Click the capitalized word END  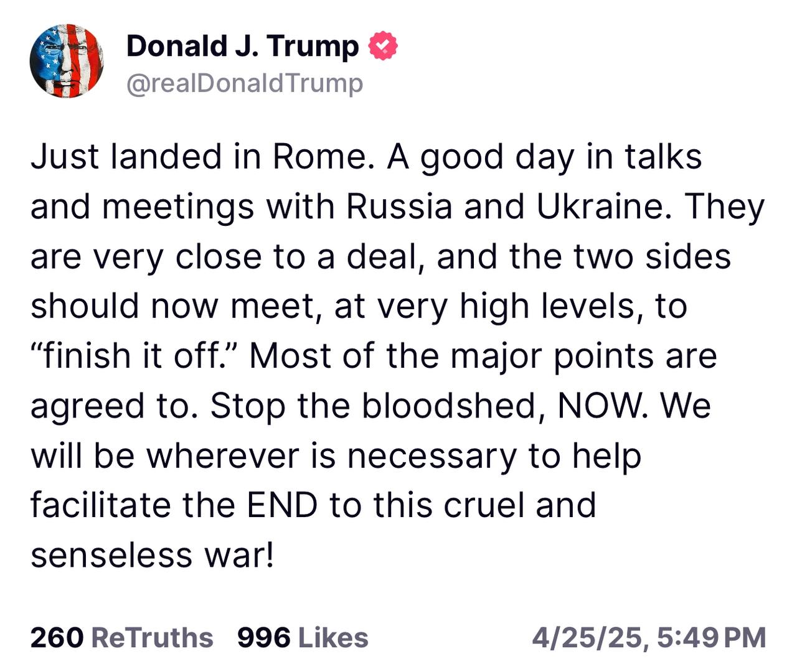[x=282, y=505]
